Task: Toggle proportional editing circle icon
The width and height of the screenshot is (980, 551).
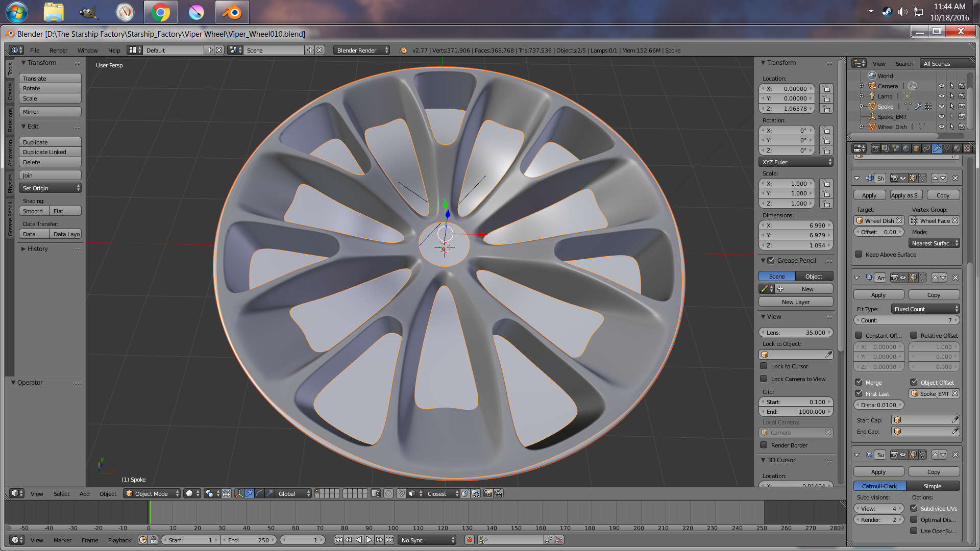Action: pos(388,493)
